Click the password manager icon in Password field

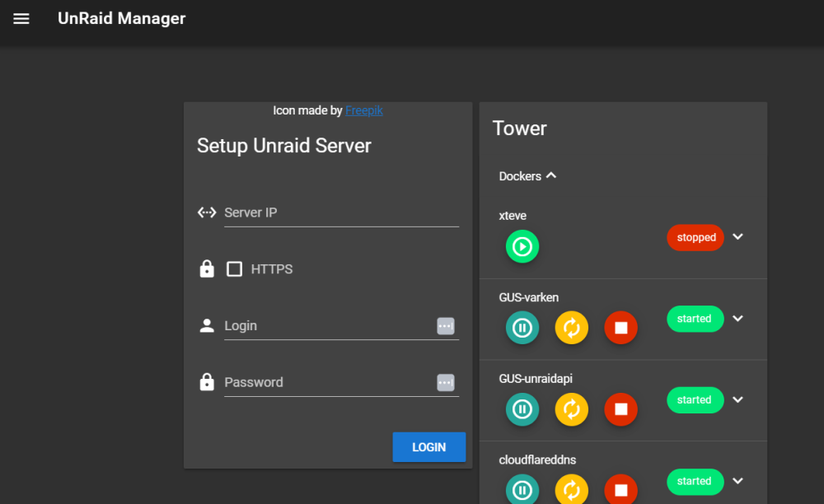point(446,383)
